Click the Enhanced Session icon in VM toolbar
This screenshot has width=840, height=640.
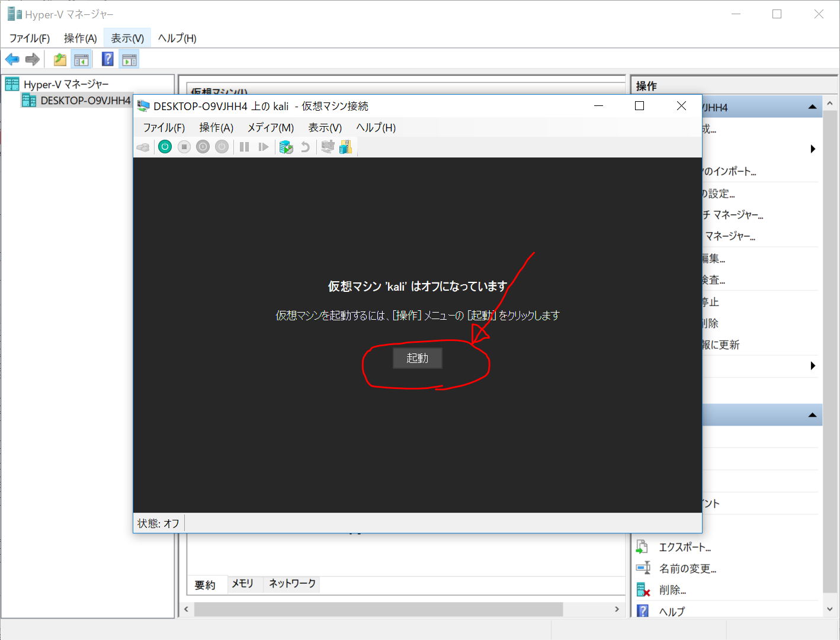click(345, 147)
